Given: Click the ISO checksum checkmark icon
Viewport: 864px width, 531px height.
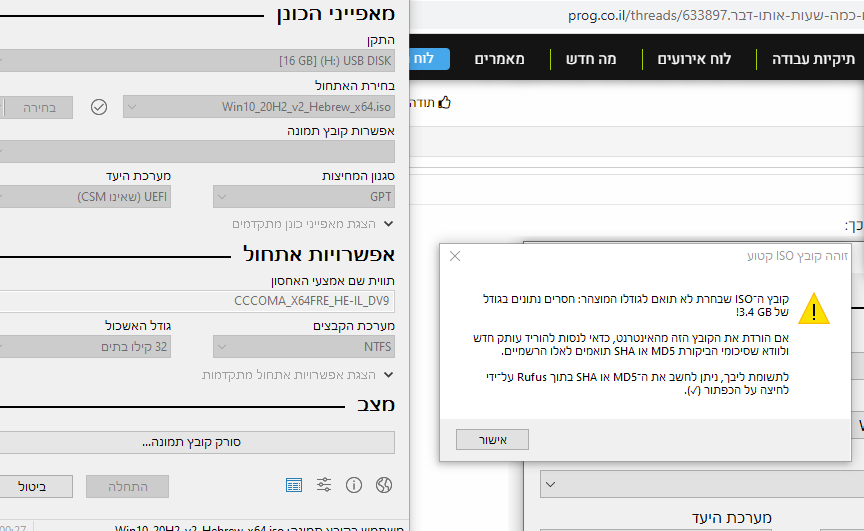Looking at the screenshot, I should point(99,107).
